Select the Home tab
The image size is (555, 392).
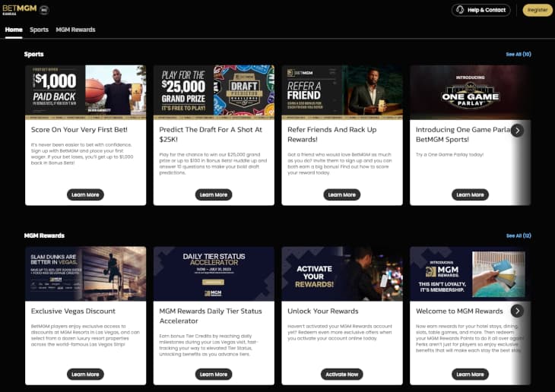point(14,30)
